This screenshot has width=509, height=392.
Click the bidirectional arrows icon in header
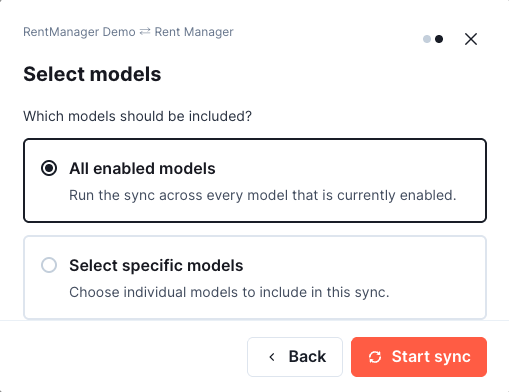[145, 32]
